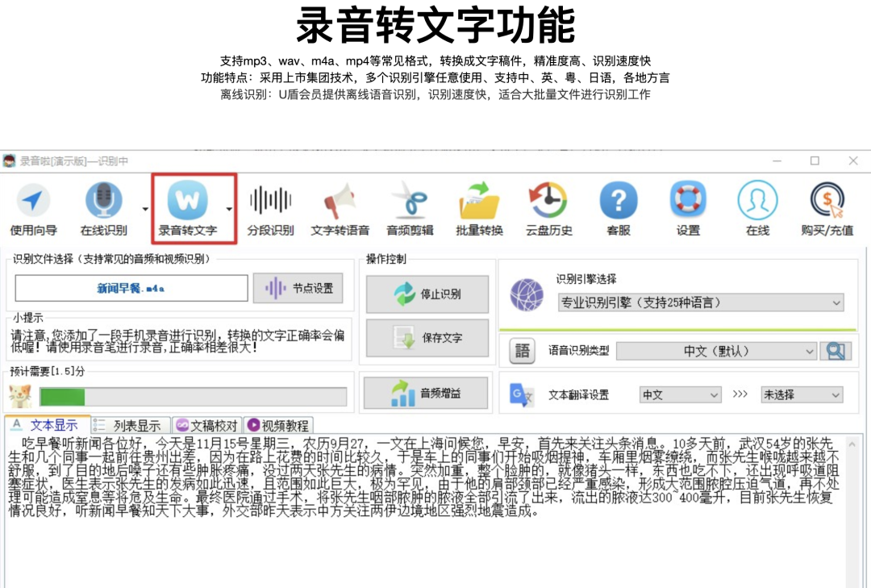Click the 語 language icon
Viewport: 871px width, 588px height.
point(522,351)
